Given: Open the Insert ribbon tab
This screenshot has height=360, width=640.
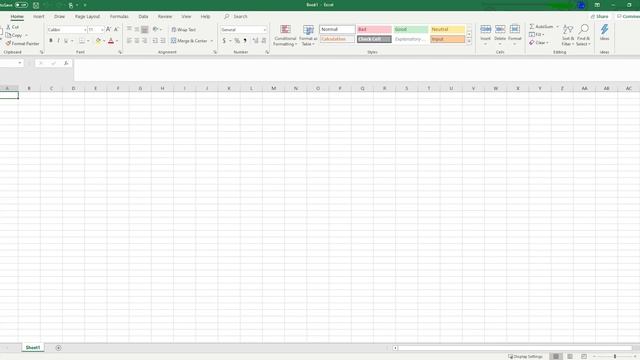Looking at the screenshot, I should pyautogui.click(x=39, y=17).
